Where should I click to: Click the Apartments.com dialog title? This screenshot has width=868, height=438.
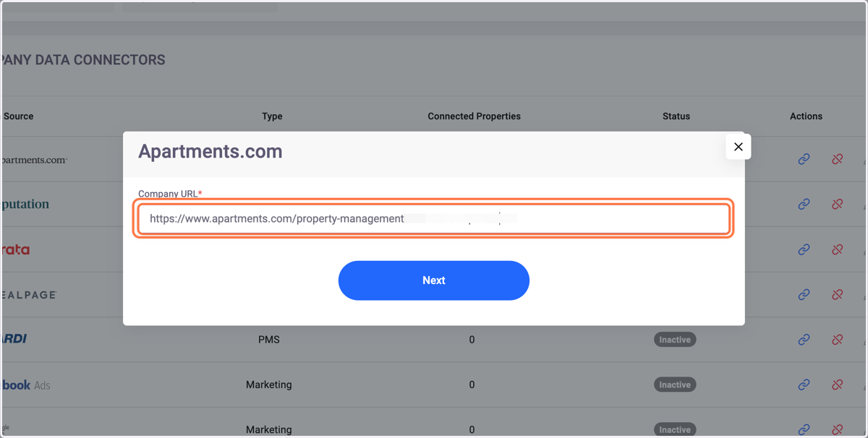[210, 152]
